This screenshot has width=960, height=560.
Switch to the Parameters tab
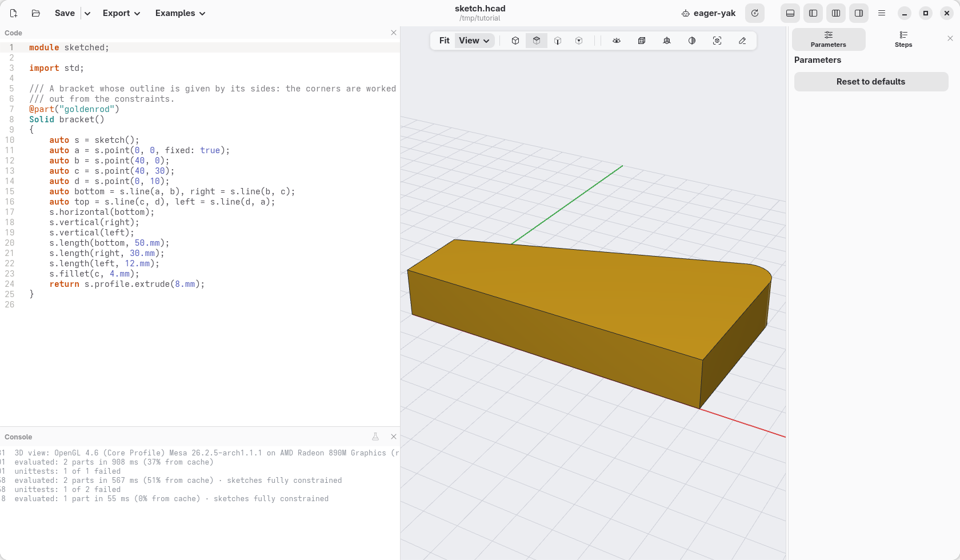[829, 39]
